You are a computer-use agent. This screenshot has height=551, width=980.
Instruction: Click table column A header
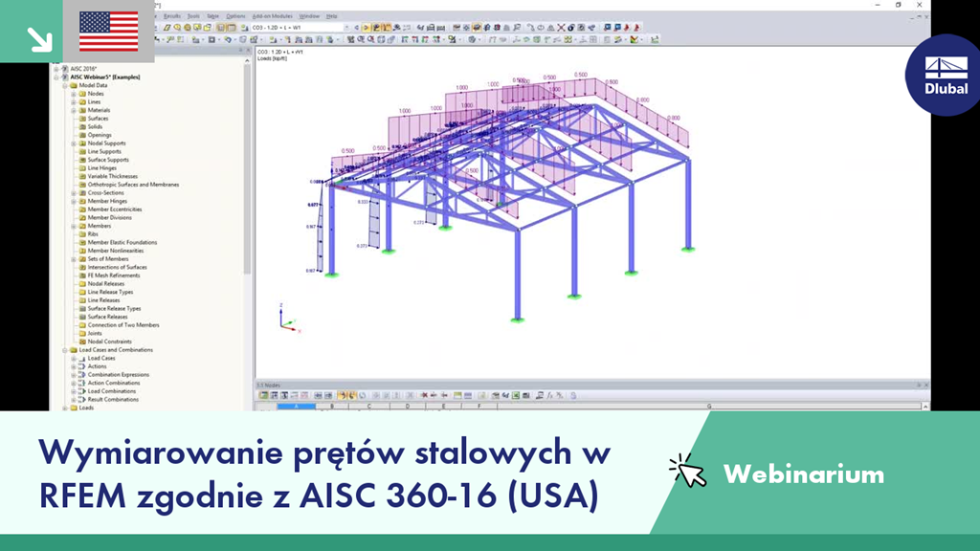[297, 406]
